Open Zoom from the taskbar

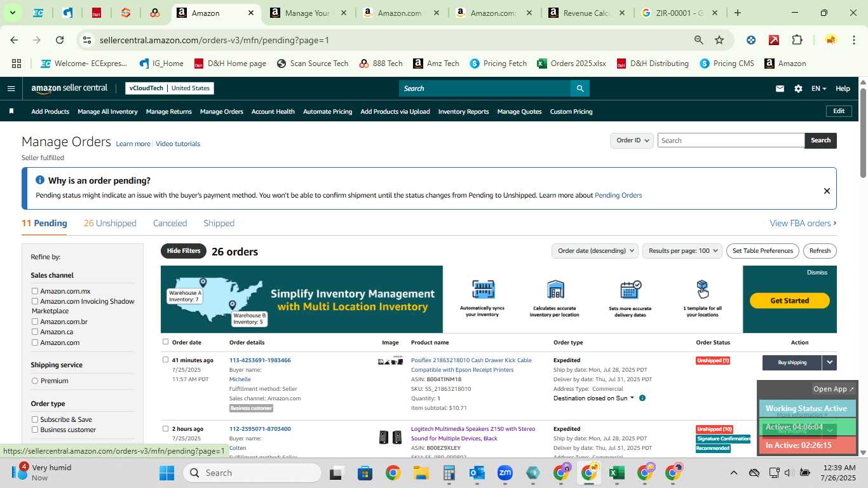505,473
